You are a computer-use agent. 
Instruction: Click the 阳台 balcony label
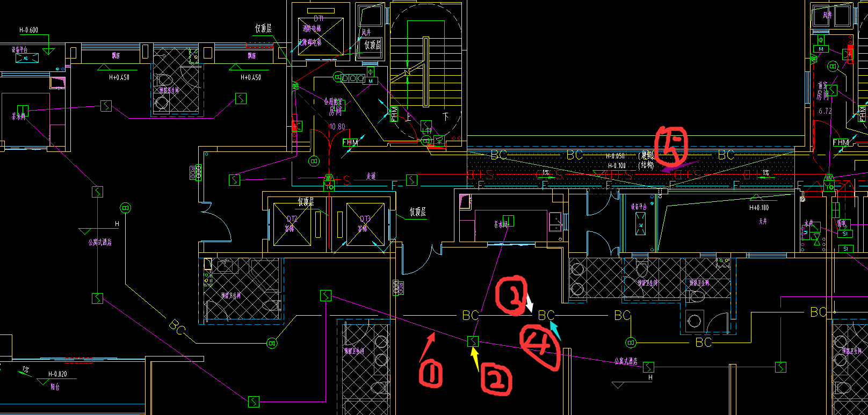tap(55, 386)
